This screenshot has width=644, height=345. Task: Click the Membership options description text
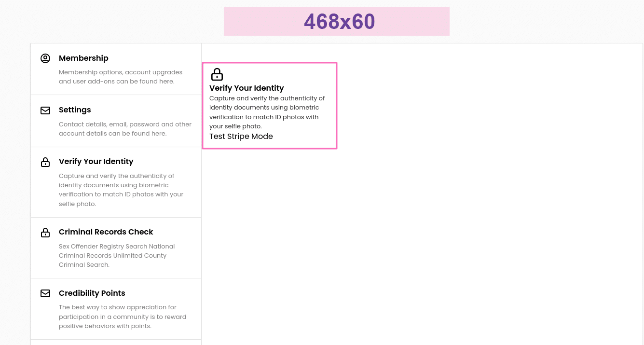click(120, 77)
